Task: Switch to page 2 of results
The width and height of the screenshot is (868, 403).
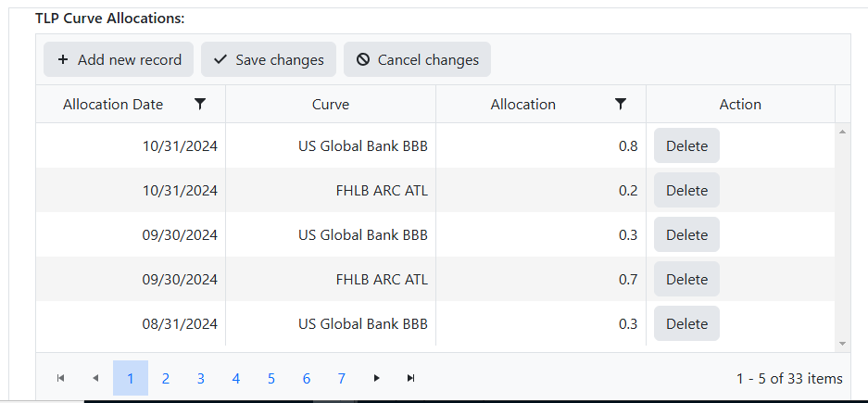Action: [x=166, y=378]
